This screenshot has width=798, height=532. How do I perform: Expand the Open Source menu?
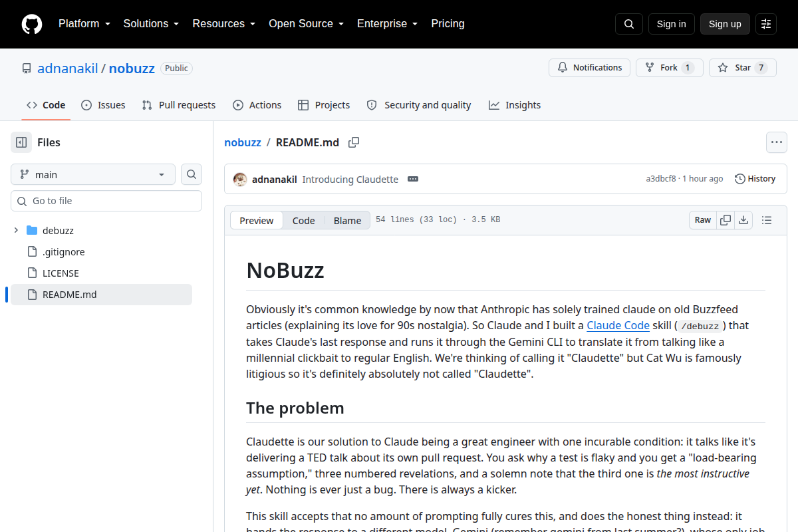(x=306, y=24)
